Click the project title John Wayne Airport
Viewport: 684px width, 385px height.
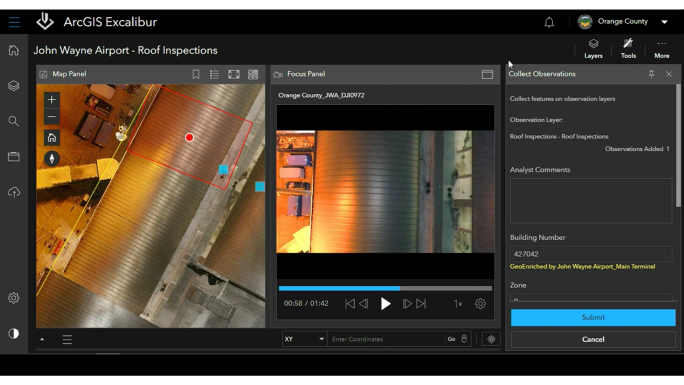click(x=125, y=50)
